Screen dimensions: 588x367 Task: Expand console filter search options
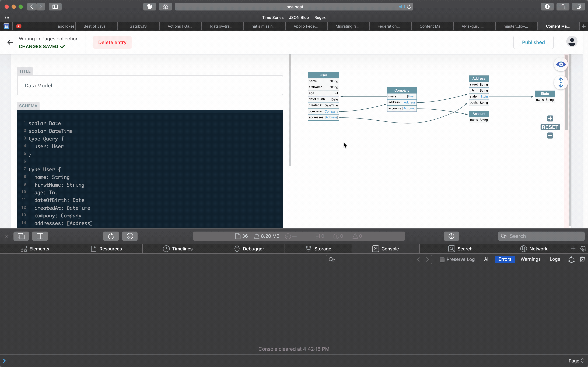(332, 260)
